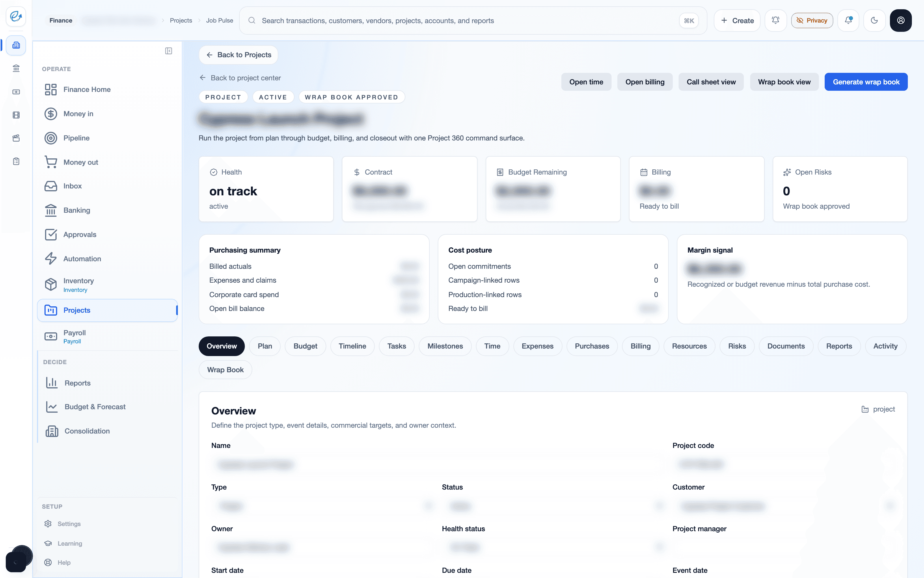
Task: Go to Money out
Action: click(x=107, y=162)
